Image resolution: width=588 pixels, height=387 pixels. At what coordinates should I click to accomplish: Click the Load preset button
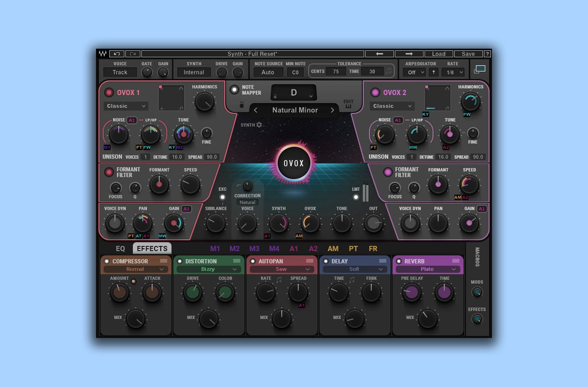[439, 54]
